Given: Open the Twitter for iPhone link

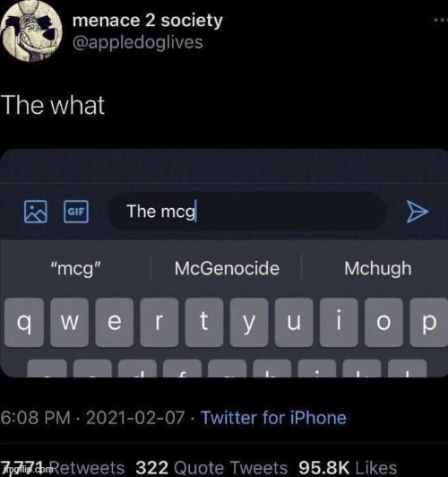Looking at the screenshot, I should [273, 418].
